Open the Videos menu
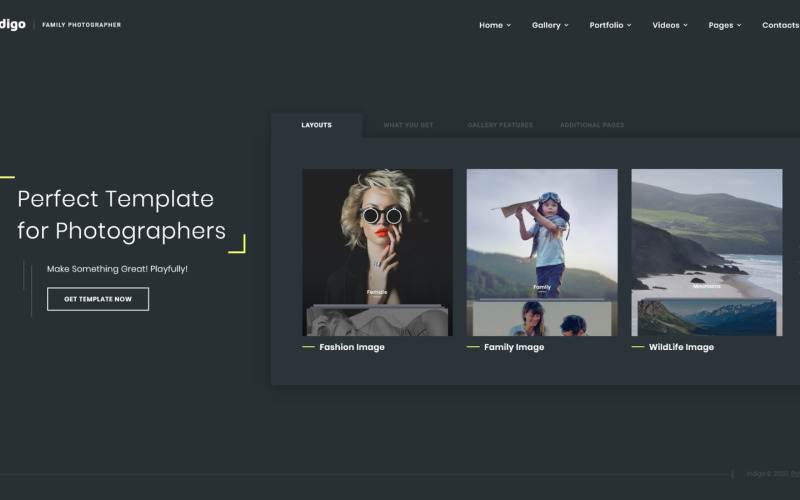The width and height of the screenshot is (800, 500). [x=669, y=25]
